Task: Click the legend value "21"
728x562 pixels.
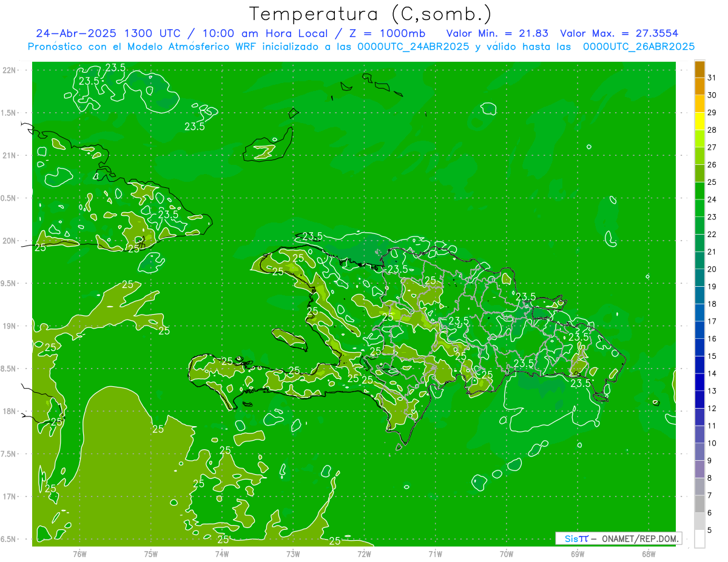Action: point(712,252)
